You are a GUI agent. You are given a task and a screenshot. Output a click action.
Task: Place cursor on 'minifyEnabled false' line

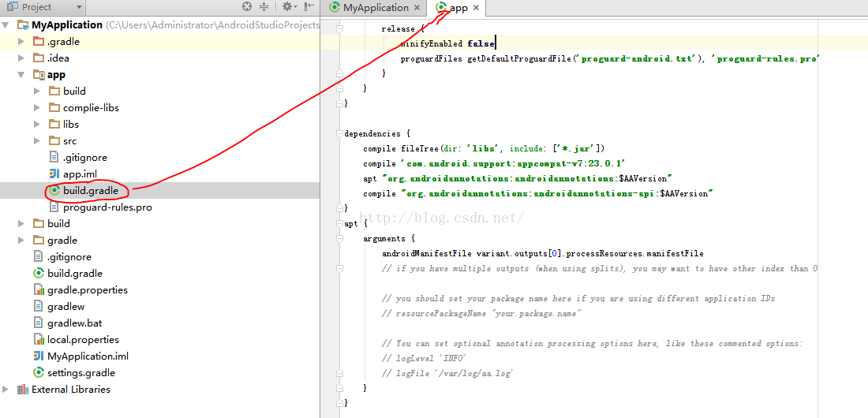tap(448, 43)
